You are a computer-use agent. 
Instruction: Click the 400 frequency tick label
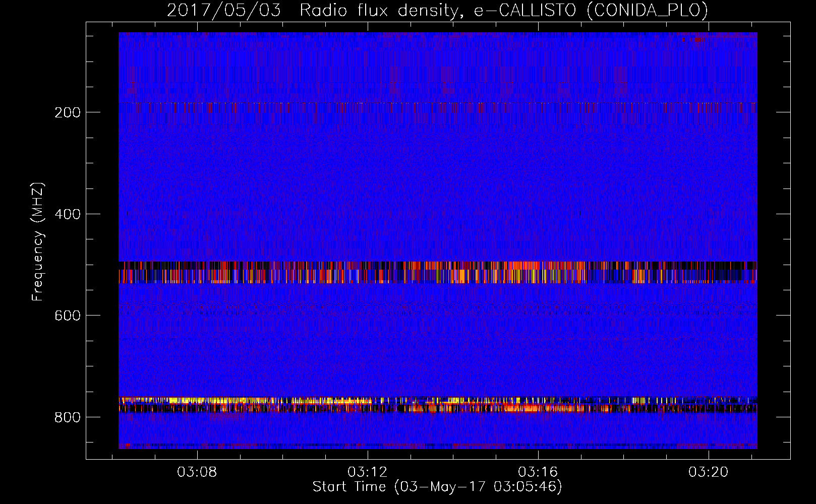(x=68, y=214)
